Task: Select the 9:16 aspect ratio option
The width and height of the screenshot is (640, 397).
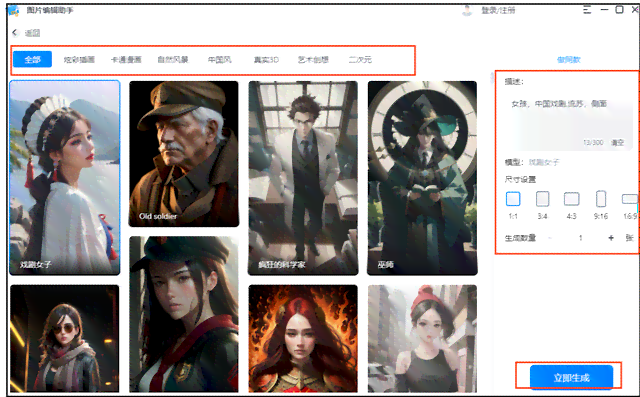Action: pyautogui.click(x=601, y=199)
